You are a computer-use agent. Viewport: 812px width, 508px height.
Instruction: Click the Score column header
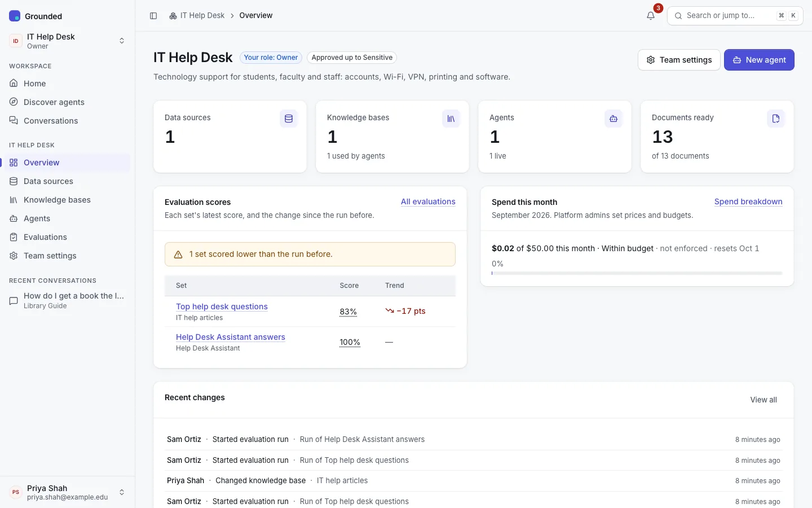(x=349, y=286)
